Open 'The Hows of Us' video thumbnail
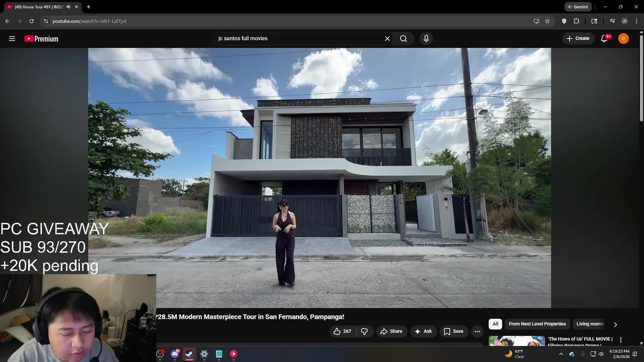The height and width of the screenshot is (362, 644). pos(516,341)
